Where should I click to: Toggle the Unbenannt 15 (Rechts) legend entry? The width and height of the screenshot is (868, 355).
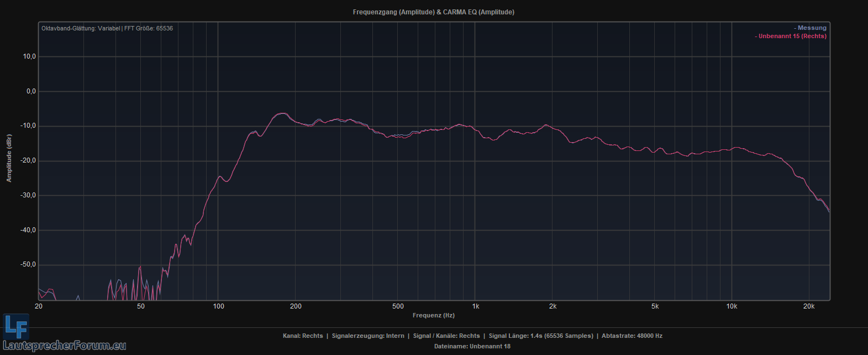click(x=792, y=36)
